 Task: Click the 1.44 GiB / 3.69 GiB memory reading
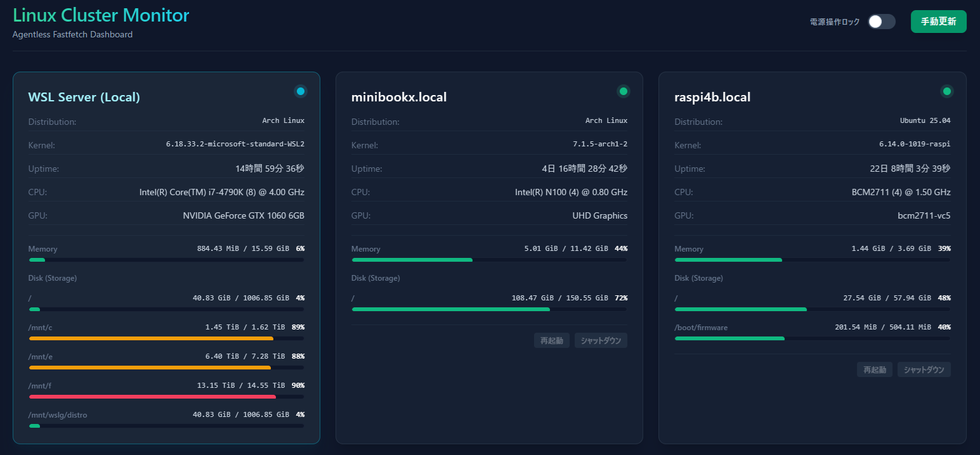click(892, 248)
